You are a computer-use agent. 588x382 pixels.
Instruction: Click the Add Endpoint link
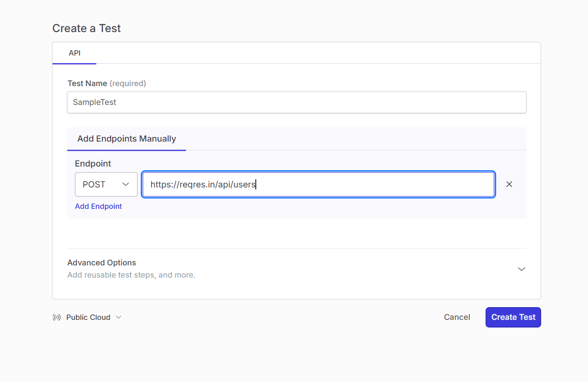(x=98, y=206)
